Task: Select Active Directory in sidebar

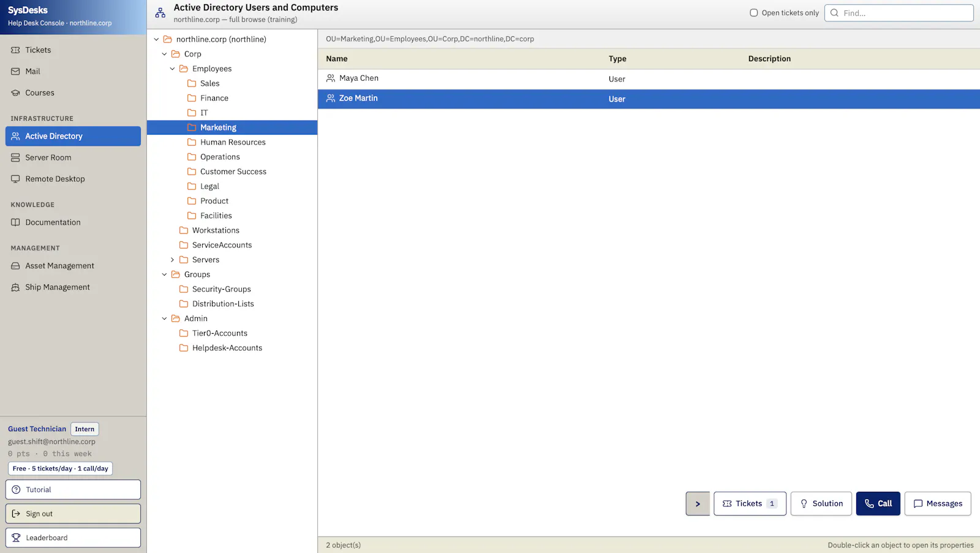Action: 73,136
